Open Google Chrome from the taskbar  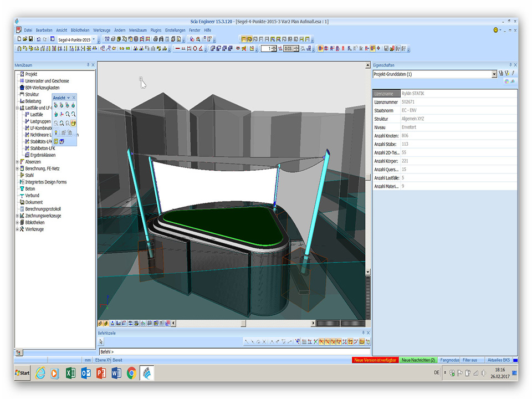click(131, 373)
